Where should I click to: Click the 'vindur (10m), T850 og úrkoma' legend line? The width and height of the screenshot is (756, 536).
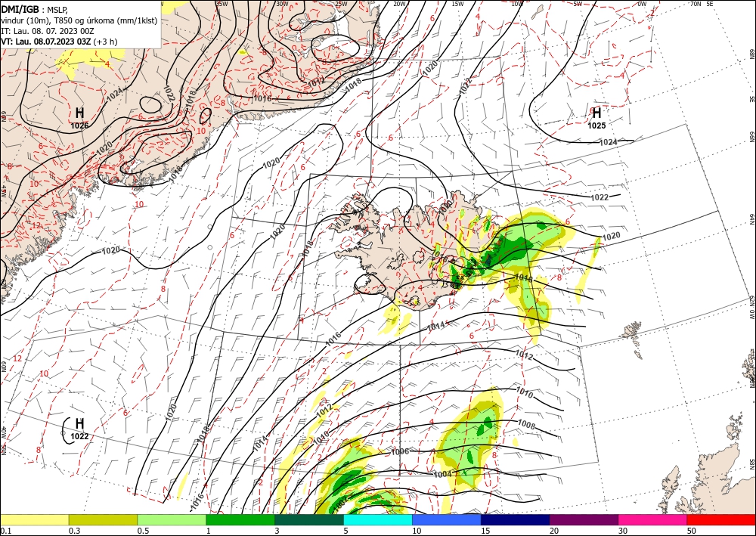coord(79,20)
